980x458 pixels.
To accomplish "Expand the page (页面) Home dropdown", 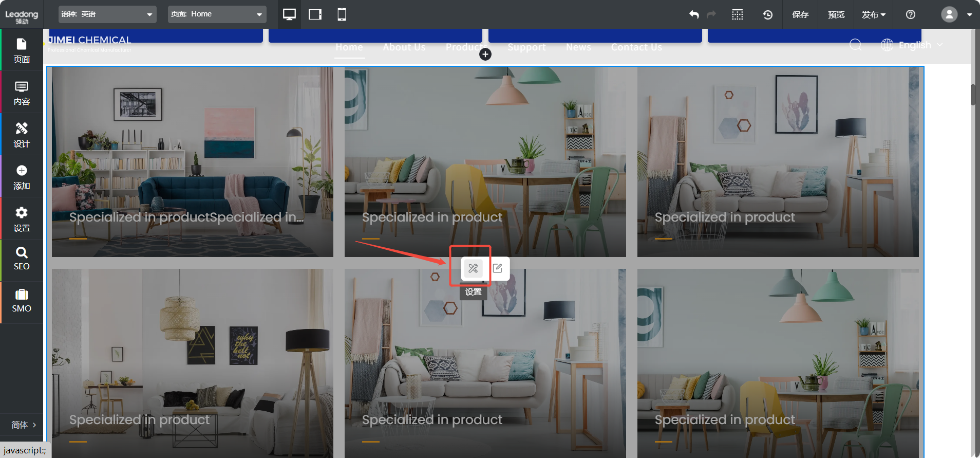I will click(217, 14).
